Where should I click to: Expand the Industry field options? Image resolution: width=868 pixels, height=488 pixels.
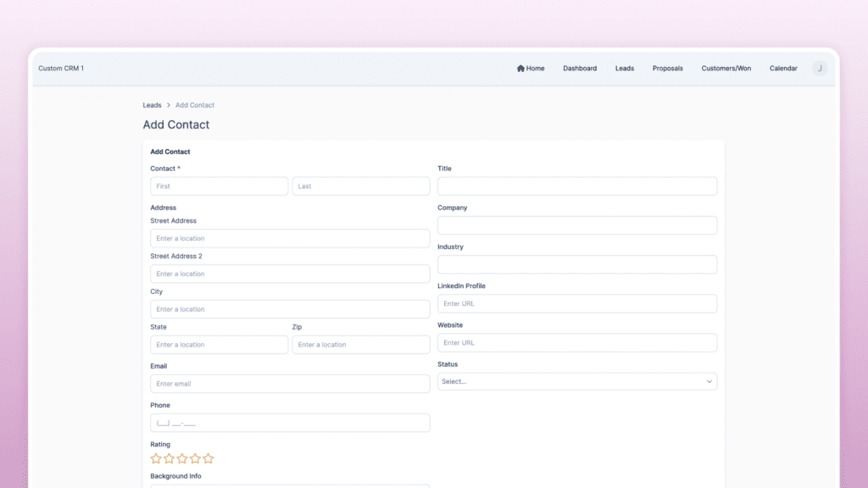coord(576,264)
